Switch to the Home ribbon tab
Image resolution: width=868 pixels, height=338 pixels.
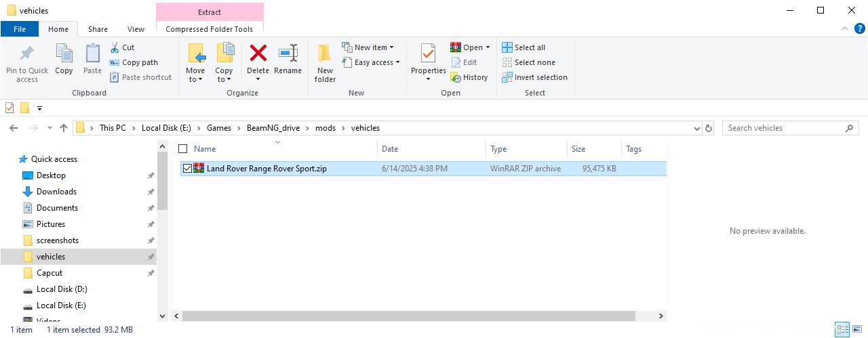click(x=58, y=29)
